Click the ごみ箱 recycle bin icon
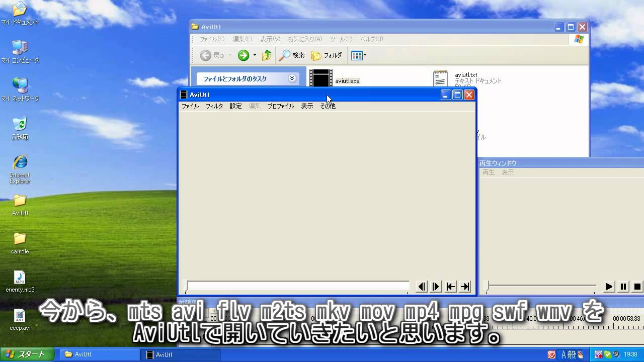Image resolution: width=644 pixels, height=362 pixels. click(x=20, y=128)
